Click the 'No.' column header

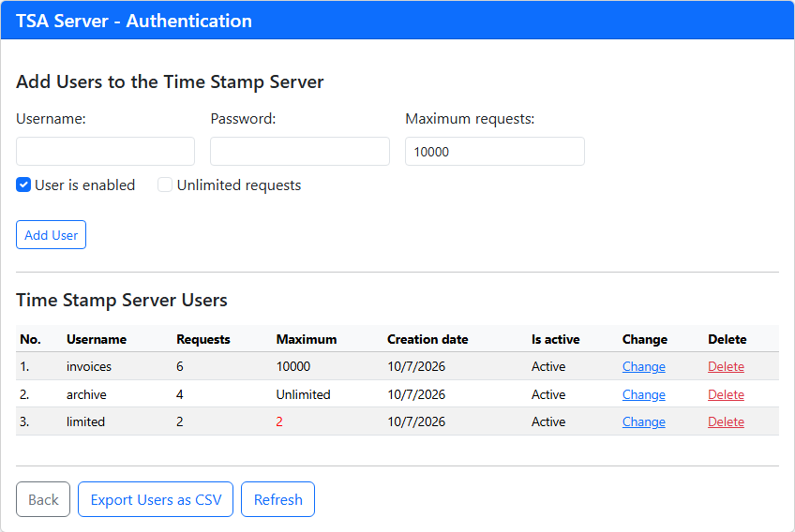pos(30,339)
